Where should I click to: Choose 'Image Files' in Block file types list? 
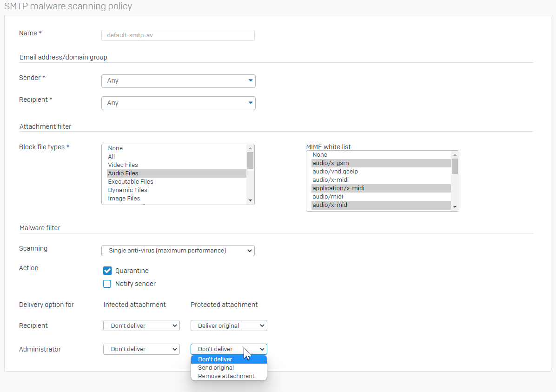(x=124, y=199)
